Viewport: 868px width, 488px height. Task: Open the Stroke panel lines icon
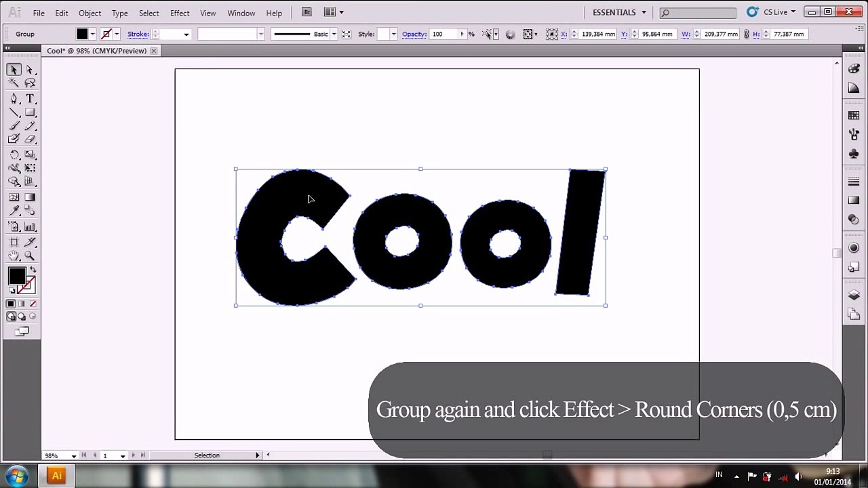pos(854,182)
